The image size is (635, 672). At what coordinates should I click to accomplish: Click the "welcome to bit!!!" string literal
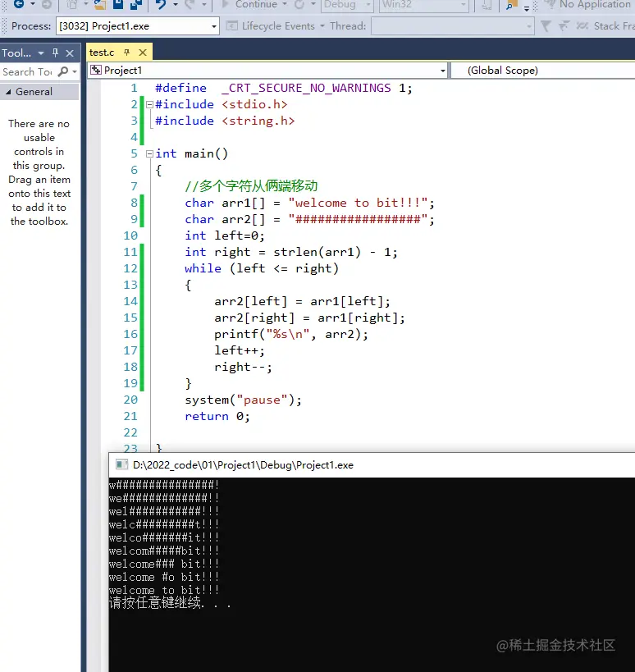[x=358, y=203]
